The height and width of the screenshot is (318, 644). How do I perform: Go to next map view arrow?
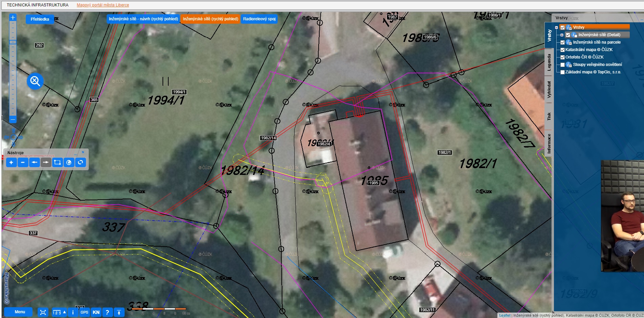(46, 162)
